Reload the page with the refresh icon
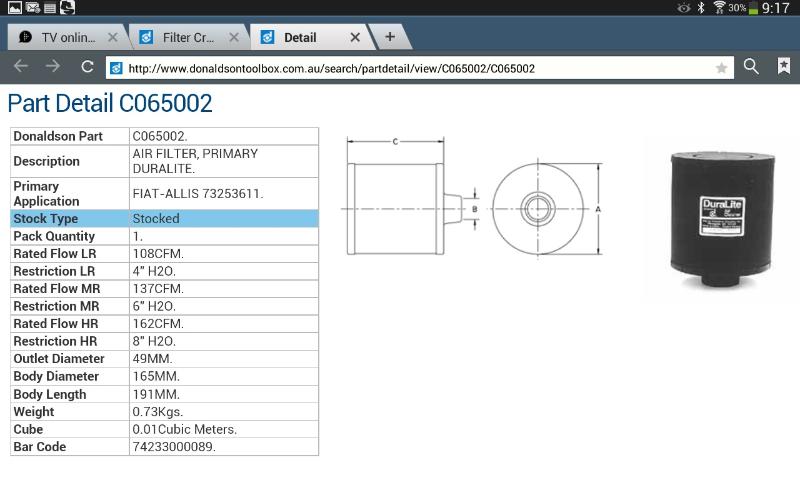This screenshot has height=500, width=800. 87,67
